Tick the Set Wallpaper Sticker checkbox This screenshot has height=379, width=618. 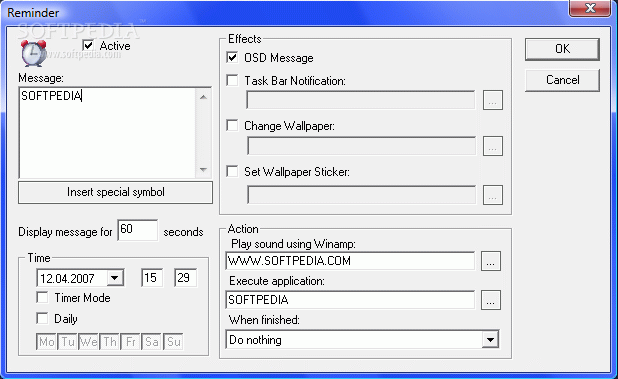tap(233, 171)
